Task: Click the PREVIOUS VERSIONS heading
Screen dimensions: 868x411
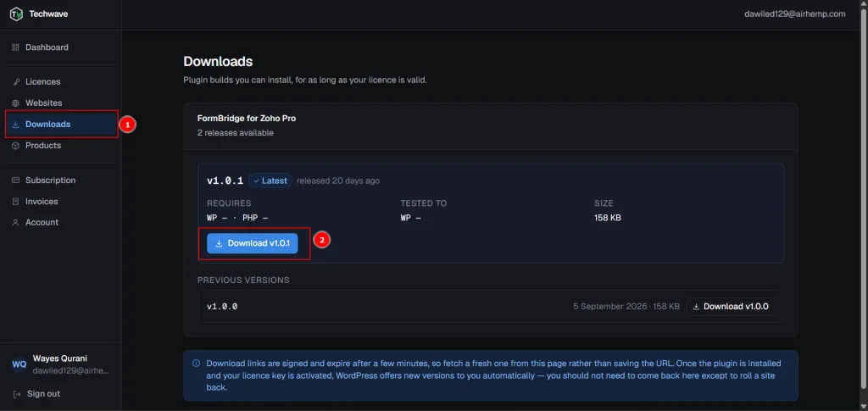Action: (x=243, y=280)
